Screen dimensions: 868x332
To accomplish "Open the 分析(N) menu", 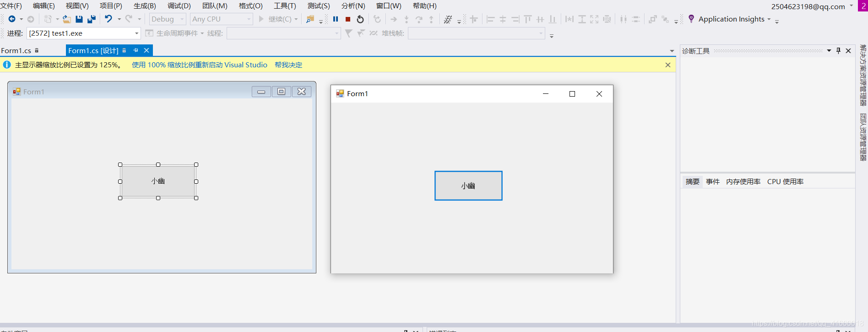I will [353, 6].
